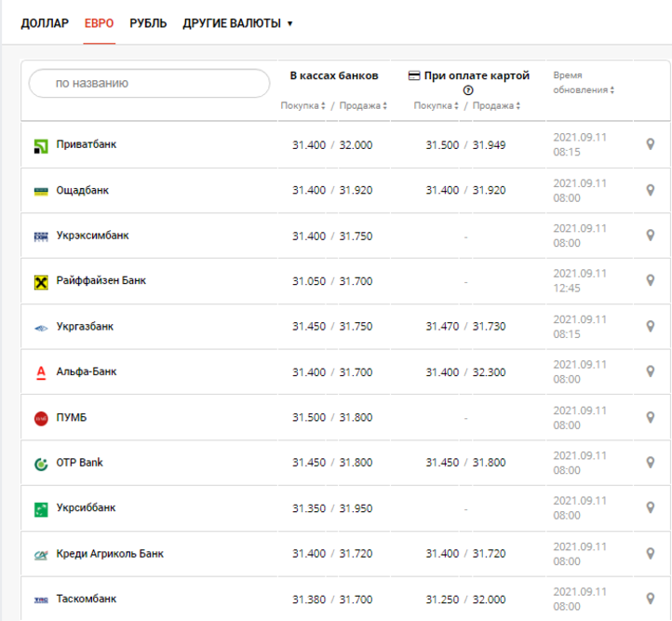Open map pin for Укрсиббанк
The height and width of the screenshot is (621, 672).
651,507
